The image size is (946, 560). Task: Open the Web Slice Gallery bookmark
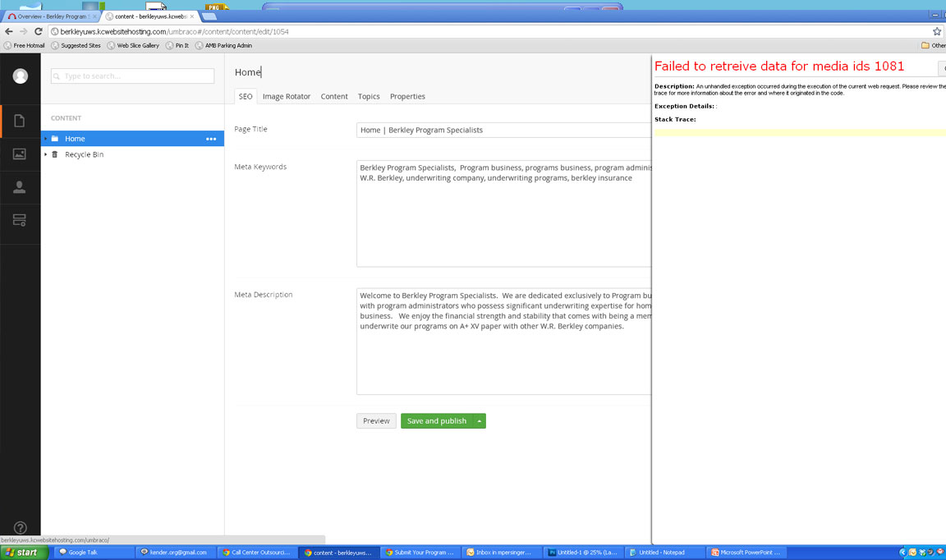[x=133, y=45]
